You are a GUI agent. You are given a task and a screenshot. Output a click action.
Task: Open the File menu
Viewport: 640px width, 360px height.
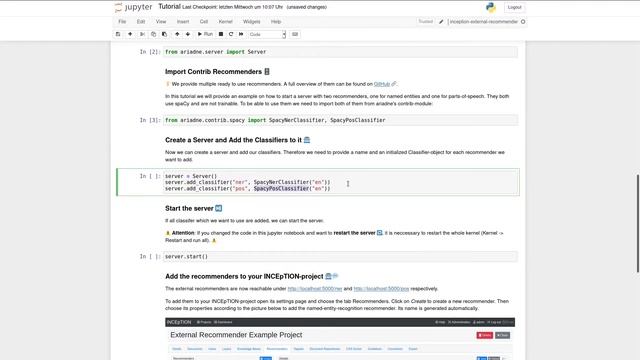pos(122,22)
